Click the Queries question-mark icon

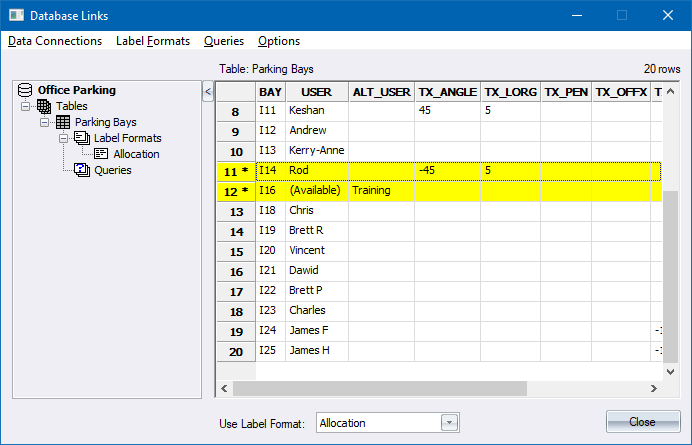(x=82, y=170)
